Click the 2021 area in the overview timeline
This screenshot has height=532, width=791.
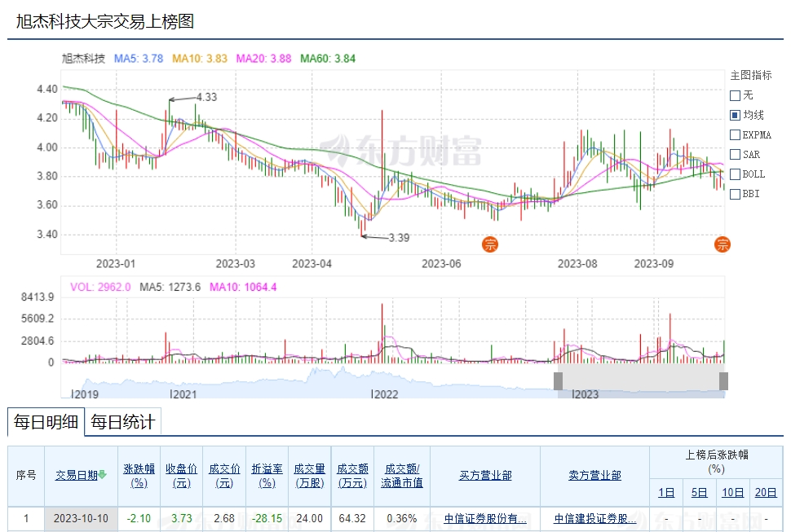point(183,394)
